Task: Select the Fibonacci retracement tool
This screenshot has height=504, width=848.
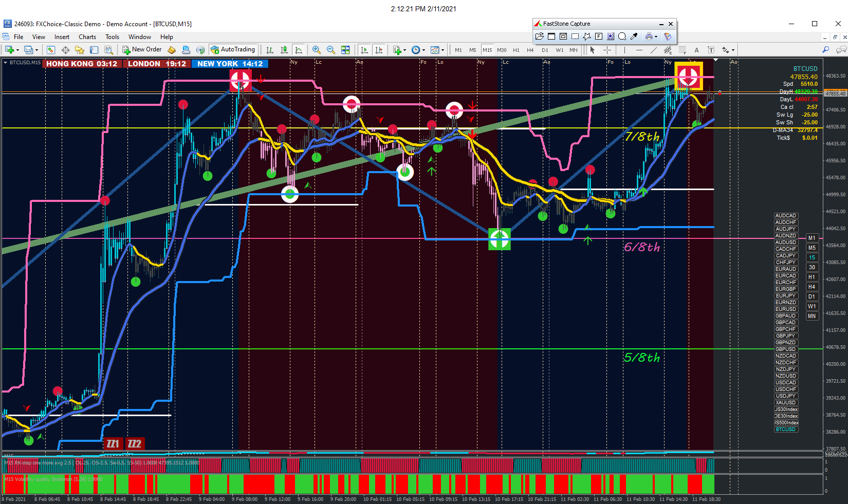Action: pos(682,50)
